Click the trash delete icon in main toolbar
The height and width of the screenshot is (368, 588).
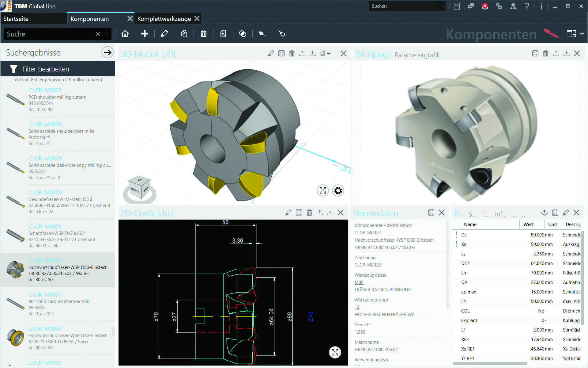coord(203,34)
